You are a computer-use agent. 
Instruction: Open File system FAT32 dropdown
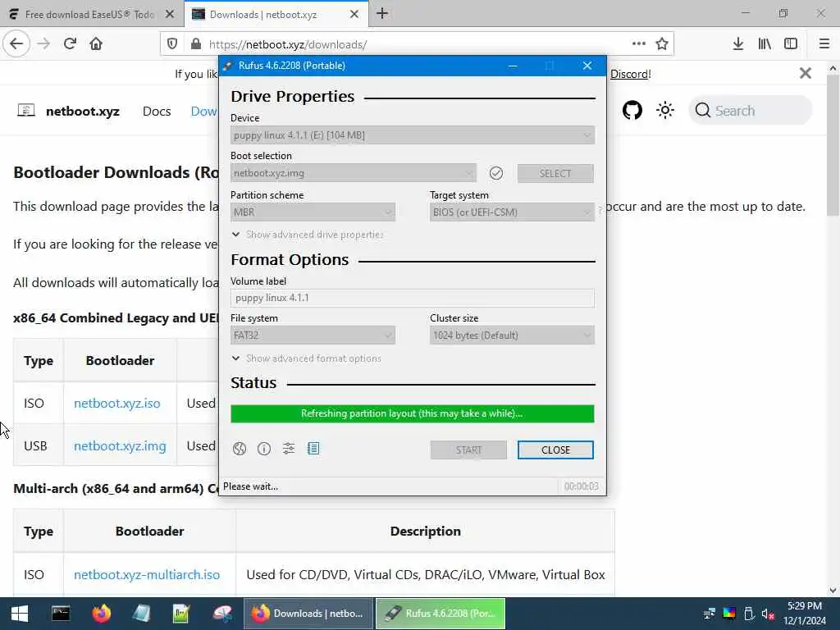313,336
